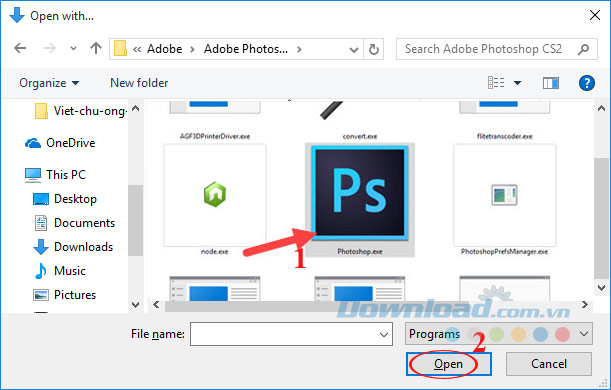Click the horizontal scroll right arrow
The height and width of the screenshot is (390, 611).
click(x=585, y=305)
